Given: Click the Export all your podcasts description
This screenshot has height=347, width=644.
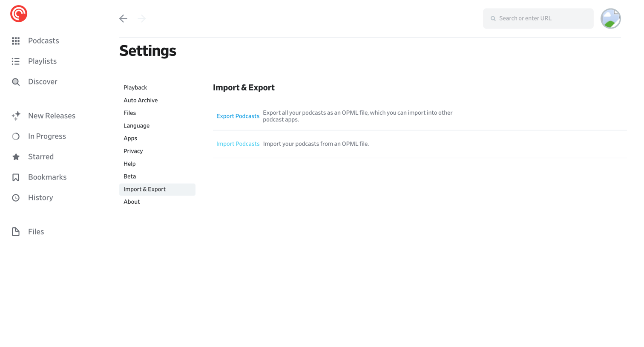Looking at the screenshot, I should [x=358, y=116].
